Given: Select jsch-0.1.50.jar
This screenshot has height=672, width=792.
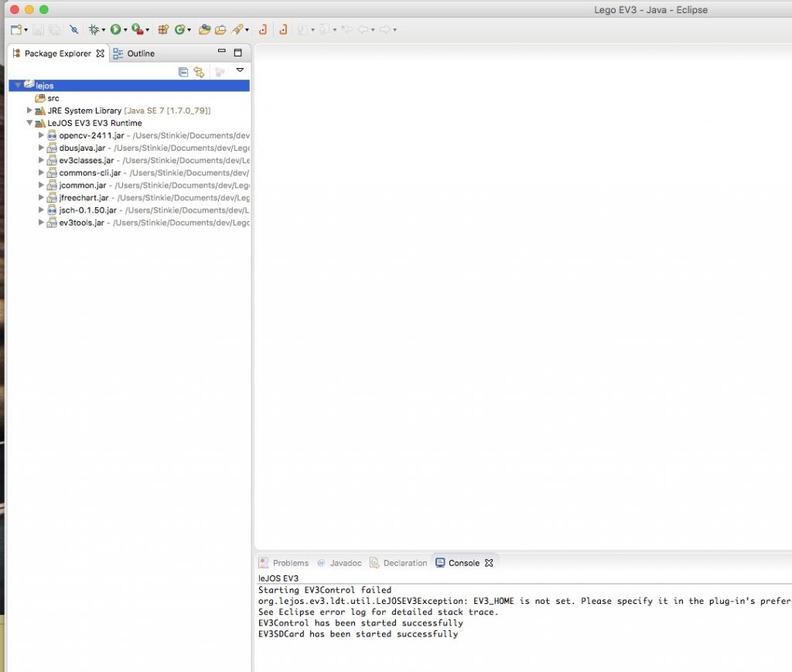Looking at the screenshot, I should pos(88,210).
